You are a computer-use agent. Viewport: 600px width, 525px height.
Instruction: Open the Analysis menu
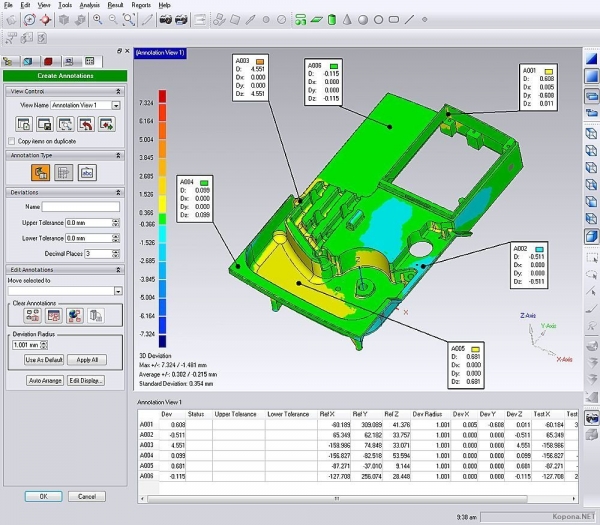[89, 5]
